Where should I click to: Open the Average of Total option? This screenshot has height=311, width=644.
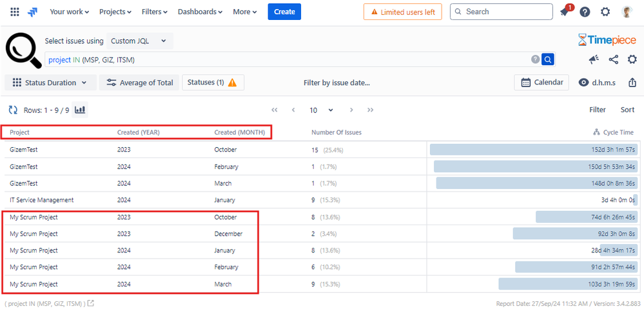point(139,83)
